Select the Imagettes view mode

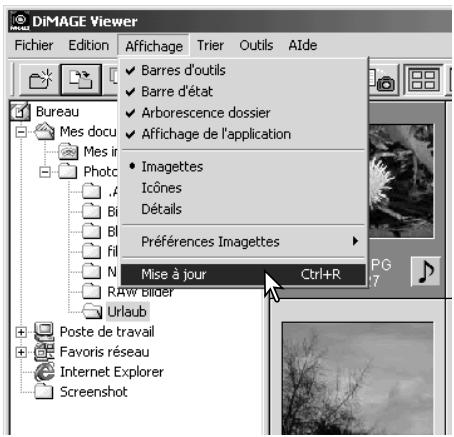coord(243,166)
